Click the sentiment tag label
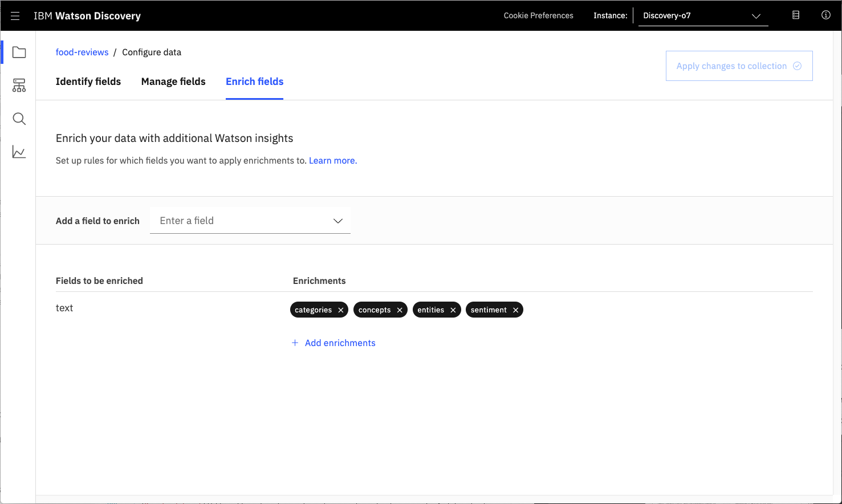 pos(489,310)
